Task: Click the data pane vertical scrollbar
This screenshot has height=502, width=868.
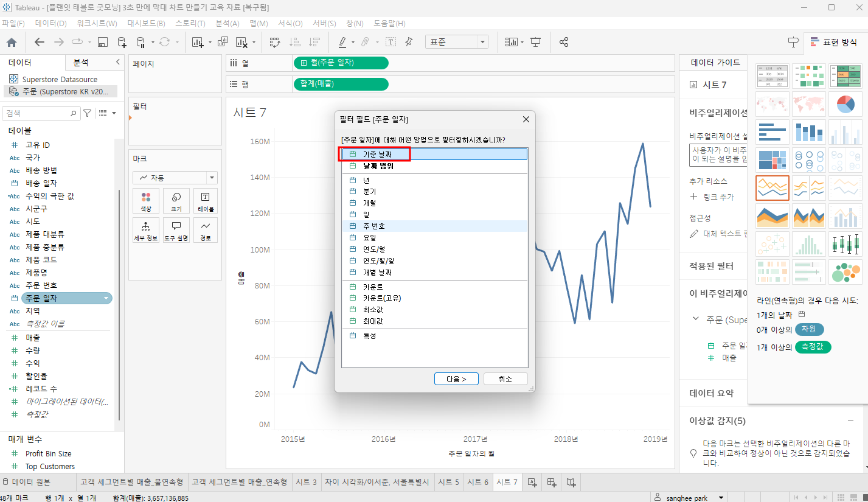Action: [119, 304]
